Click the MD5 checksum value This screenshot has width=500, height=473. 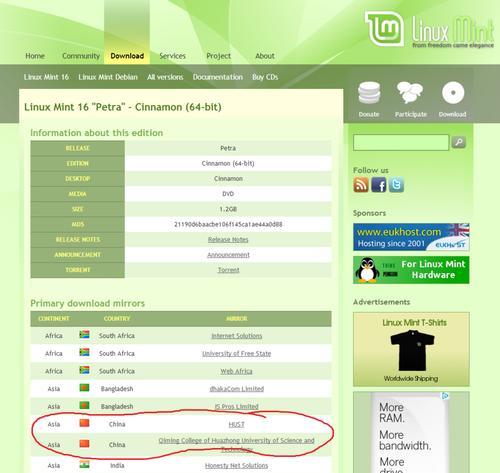point(228,224)
